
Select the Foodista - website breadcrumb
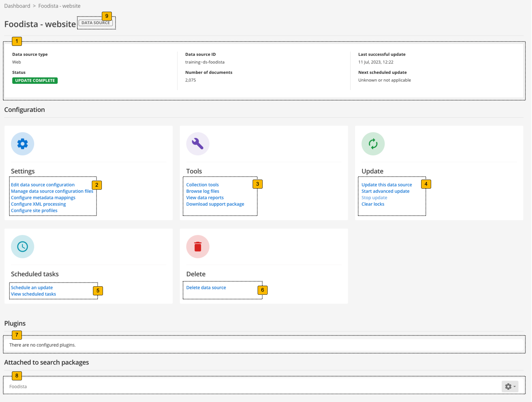[x=59, y=6]
